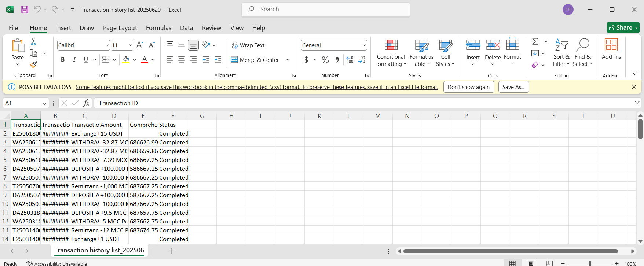Toggle Wrap Text
Screen dimensions: 644x266
248,45
